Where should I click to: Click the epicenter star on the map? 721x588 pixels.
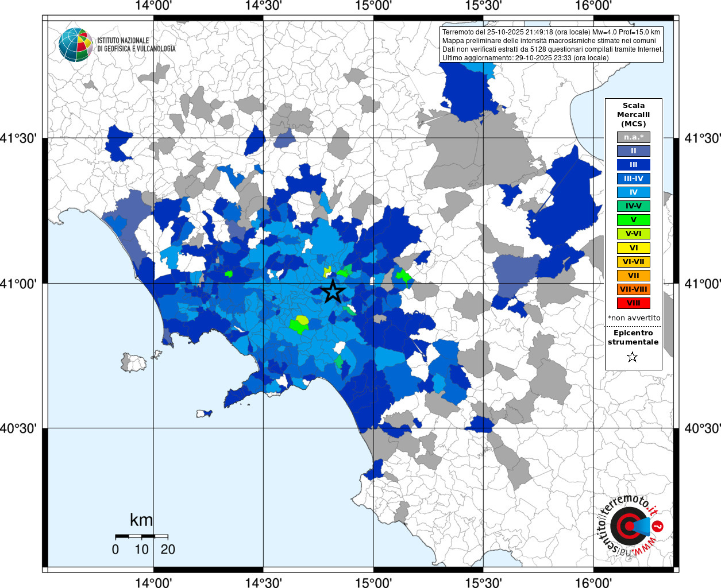[333, 292]
